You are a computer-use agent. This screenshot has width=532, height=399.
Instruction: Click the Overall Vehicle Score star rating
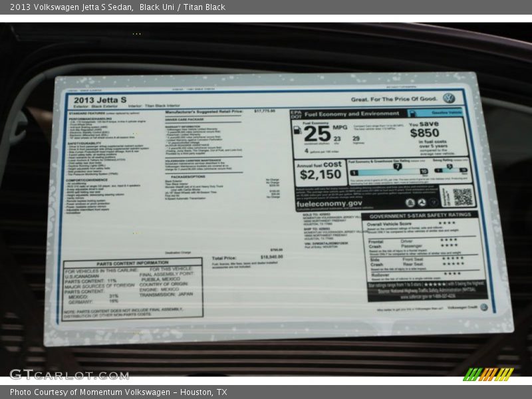pyautogui.click(x=447, y=223)
